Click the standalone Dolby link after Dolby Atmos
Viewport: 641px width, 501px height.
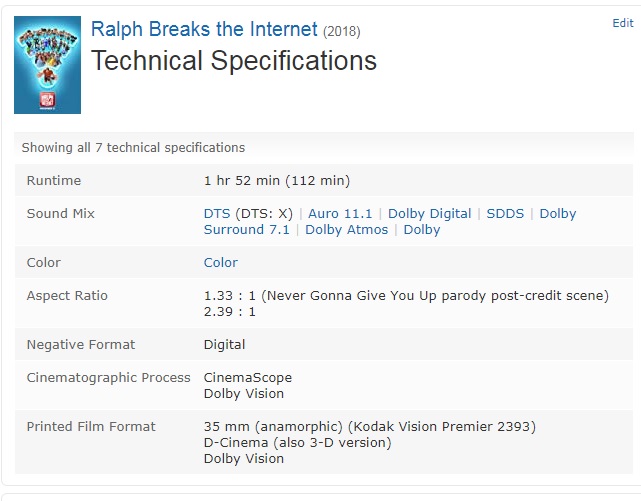point(422,230)
